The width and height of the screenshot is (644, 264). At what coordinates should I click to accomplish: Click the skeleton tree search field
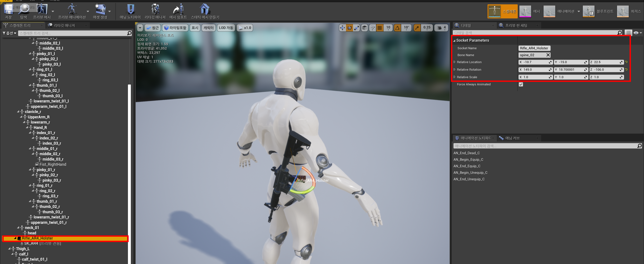[72, 33]
